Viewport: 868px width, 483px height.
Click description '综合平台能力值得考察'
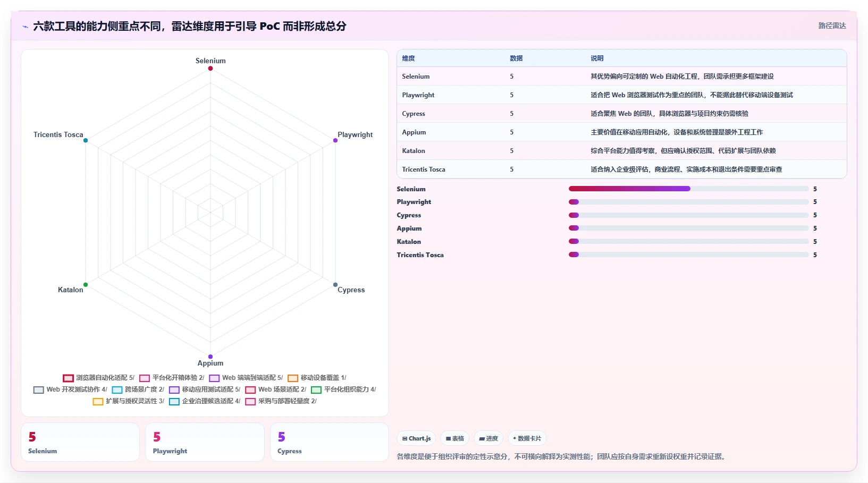pyautogui.click(x=622, y=151)
